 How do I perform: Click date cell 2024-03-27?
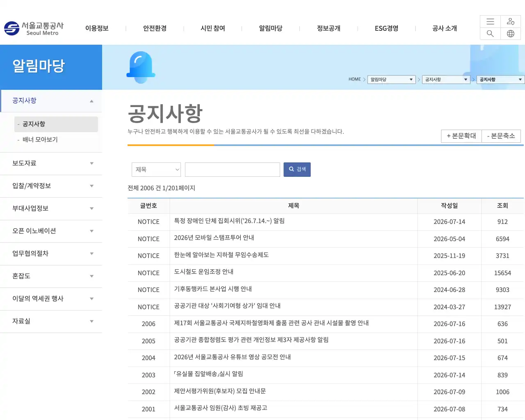(450, 307)
